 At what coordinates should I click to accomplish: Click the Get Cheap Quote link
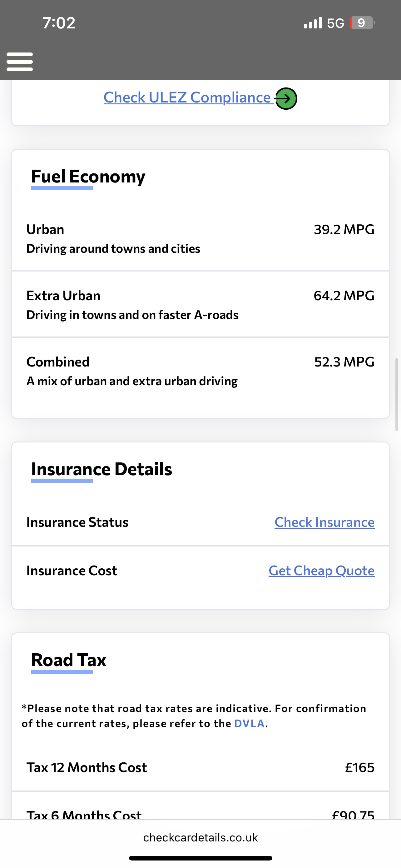tap(321, 571)
